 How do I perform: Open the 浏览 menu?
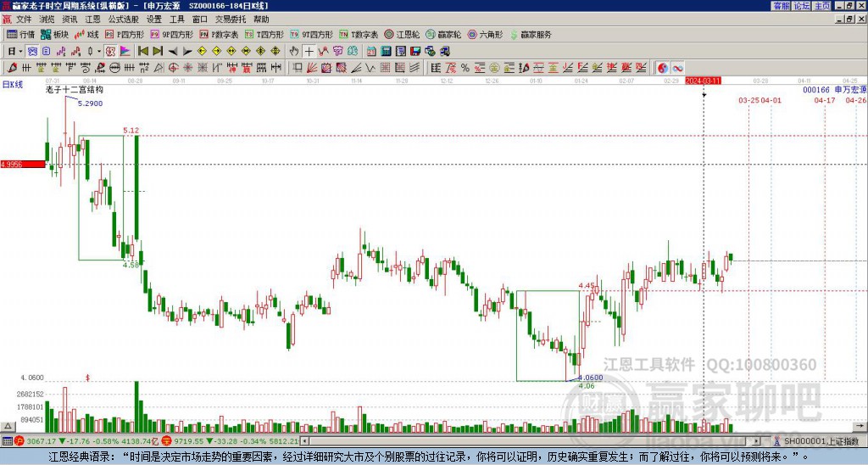[47, 20]
